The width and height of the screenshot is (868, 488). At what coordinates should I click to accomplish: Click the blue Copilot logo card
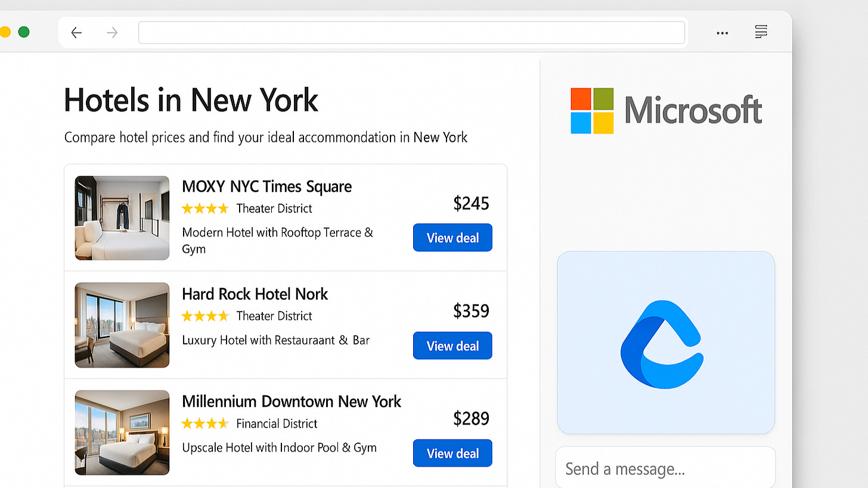[x=666, y=343]
